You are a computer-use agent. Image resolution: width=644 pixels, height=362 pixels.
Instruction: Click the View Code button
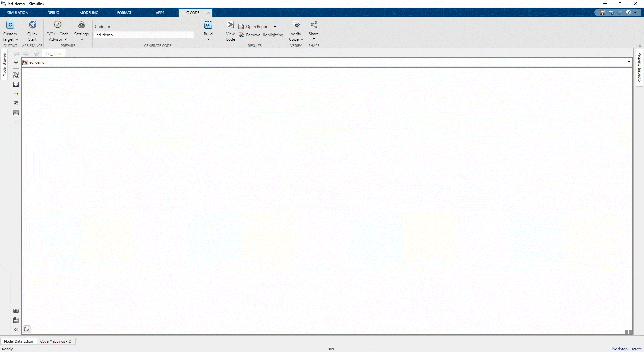pos(230,31)
